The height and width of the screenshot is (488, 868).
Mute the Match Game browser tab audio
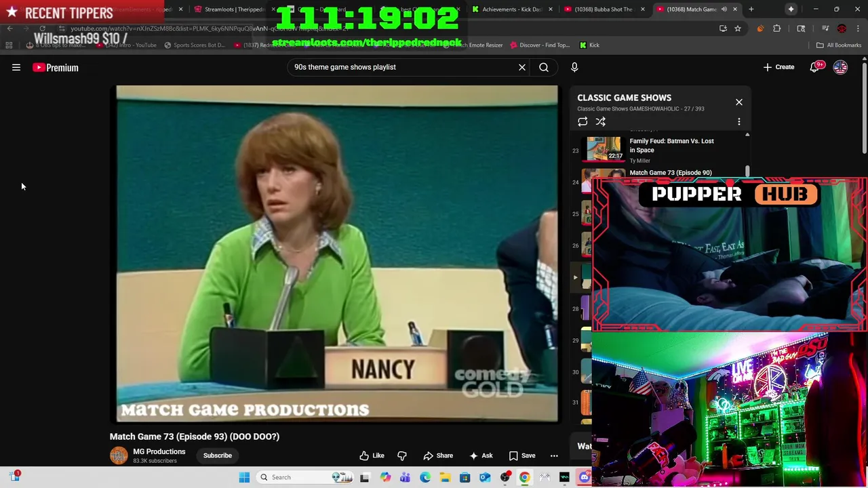point(724,9)
